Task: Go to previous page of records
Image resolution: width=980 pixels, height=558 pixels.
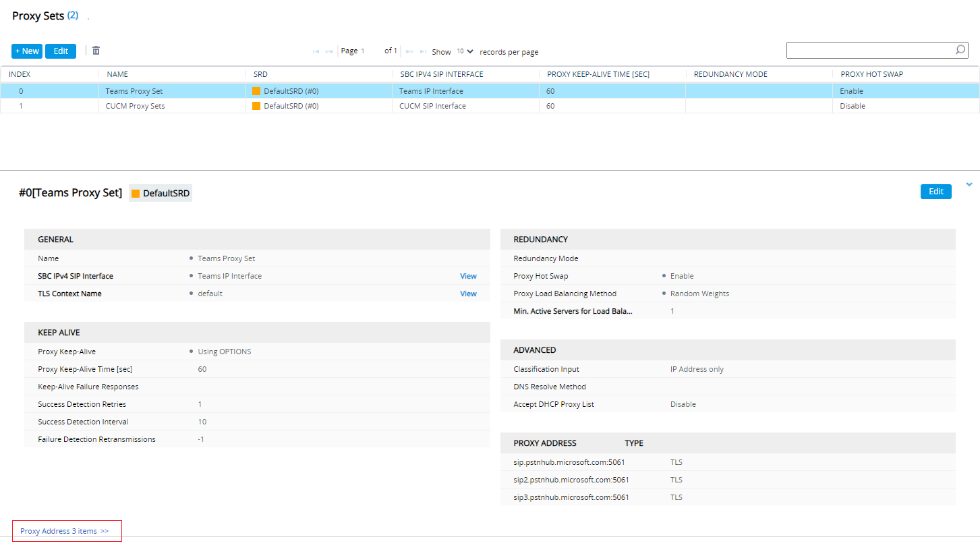Action: 328,51
